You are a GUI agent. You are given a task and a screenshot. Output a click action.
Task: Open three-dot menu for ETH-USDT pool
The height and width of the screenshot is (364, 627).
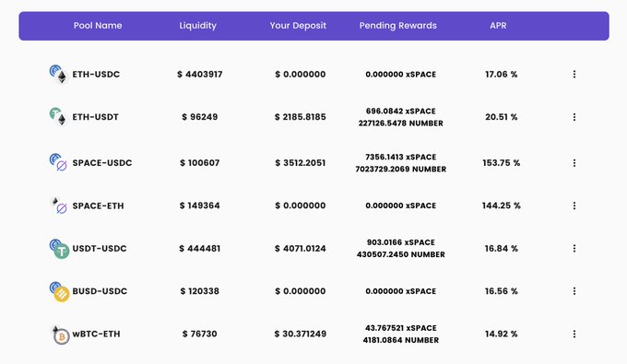(x=574, y=117)
